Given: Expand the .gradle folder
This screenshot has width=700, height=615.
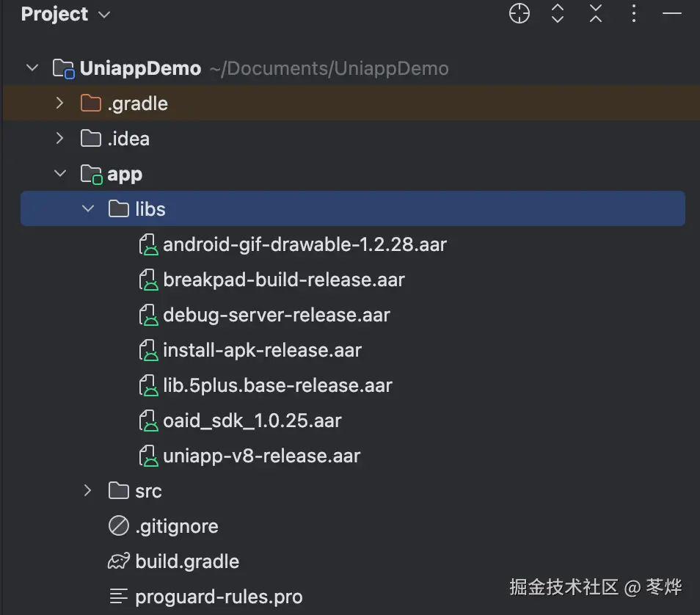Looking at the screenshot, I should click(x=60, y=103).
